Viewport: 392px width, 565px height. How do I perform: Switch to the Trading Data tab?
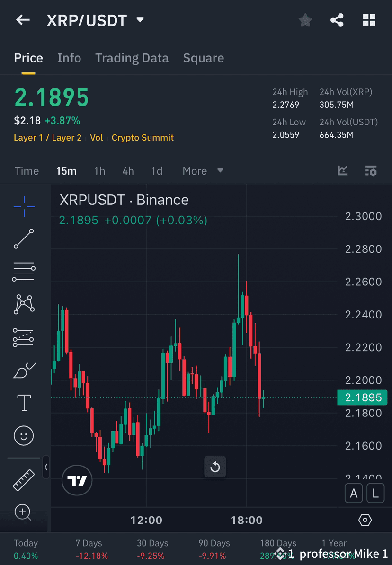click(132, 58)
